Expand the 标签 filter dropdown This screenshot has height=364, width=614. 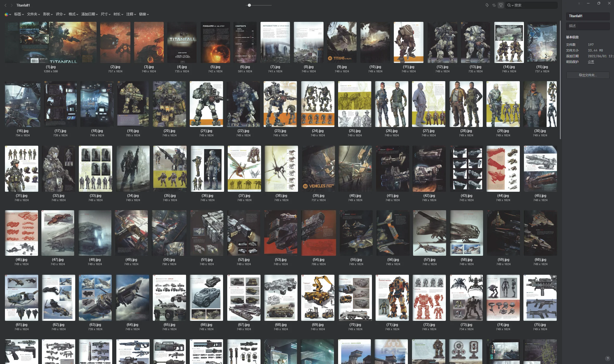click(19, 14)
